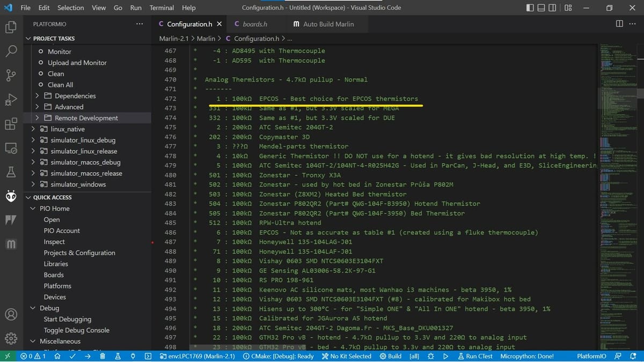Screen dimensions: 644x362
Task: Run the Upload and Monitor task
Action: [77, 63]
